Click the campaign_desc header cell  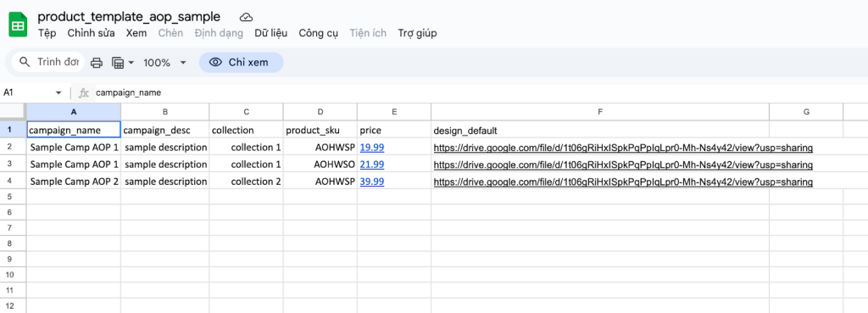(x=165, y=130)
